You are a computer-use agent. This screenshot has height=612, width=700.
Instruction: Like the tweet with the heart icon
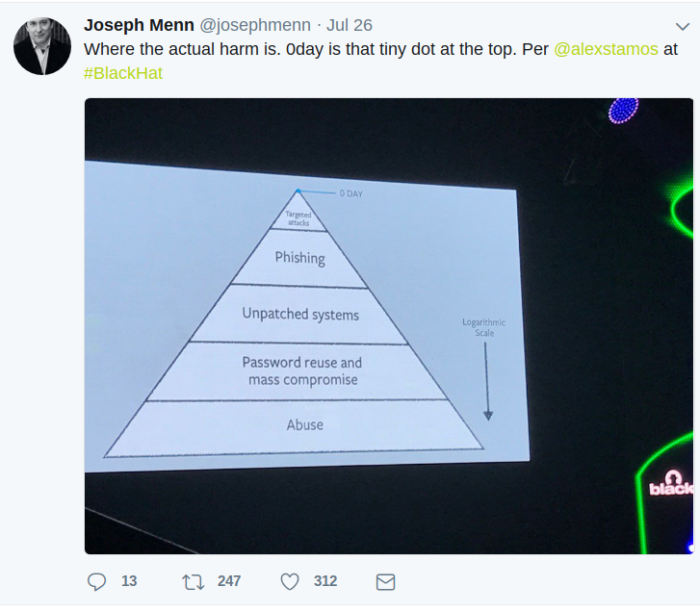[289, 581]
